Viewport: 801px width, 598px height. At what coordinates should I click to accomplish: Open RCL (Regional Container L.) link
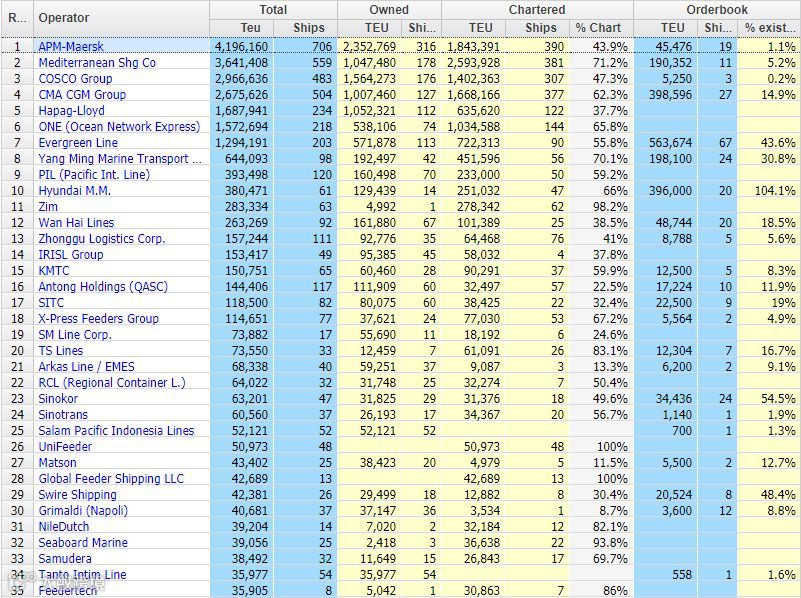[112, 383]
